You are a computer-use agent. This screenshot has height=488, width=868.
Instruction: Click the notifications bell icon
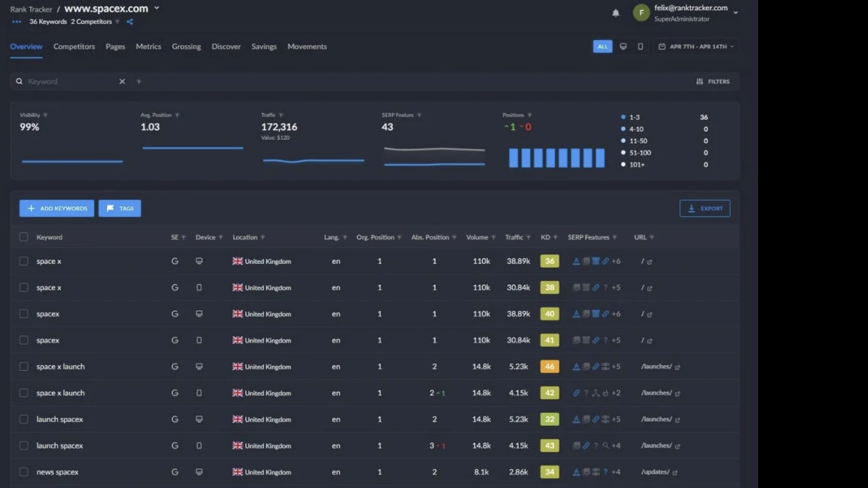(x=616, y=13)
